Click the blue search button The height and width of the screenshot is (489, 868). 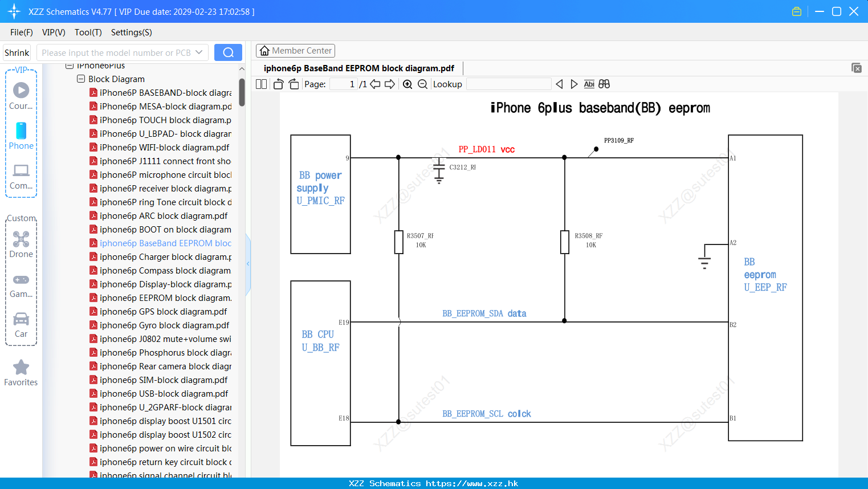(x=228, y=52)
